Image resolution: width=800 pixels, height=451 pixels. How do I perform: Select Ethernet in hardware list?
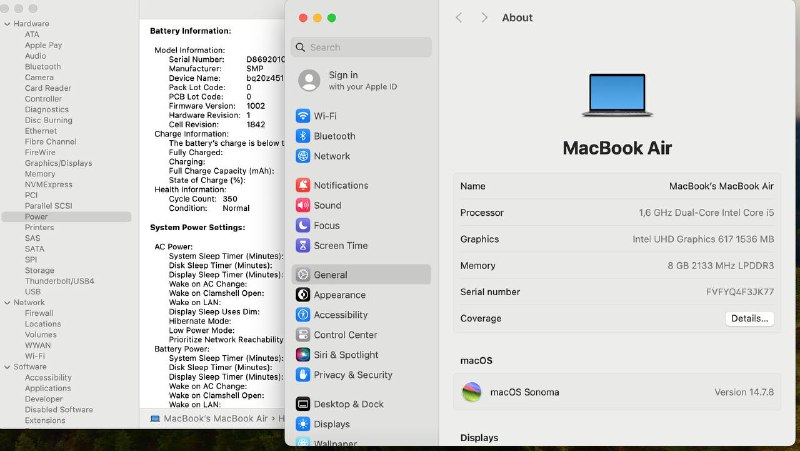point(41,131)
